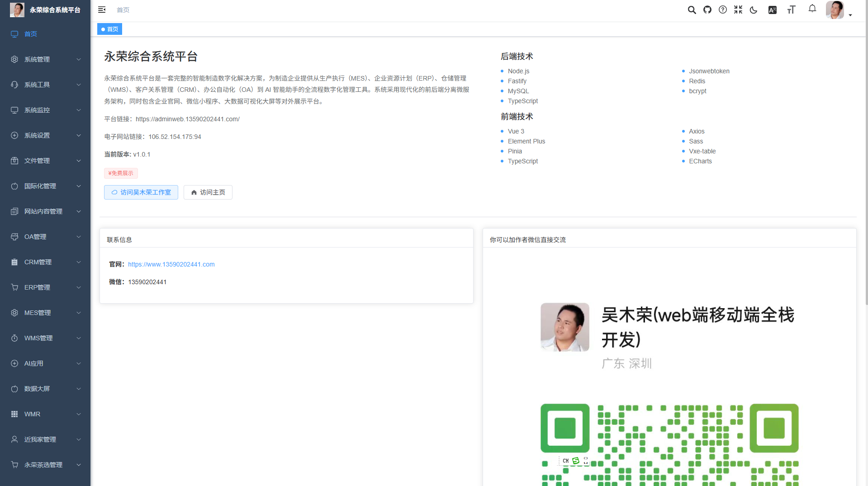The height and width of the screenshot is (486, 868).
Task: Click the 系统监控 monitor icon
Action: (x=14, y=110)
